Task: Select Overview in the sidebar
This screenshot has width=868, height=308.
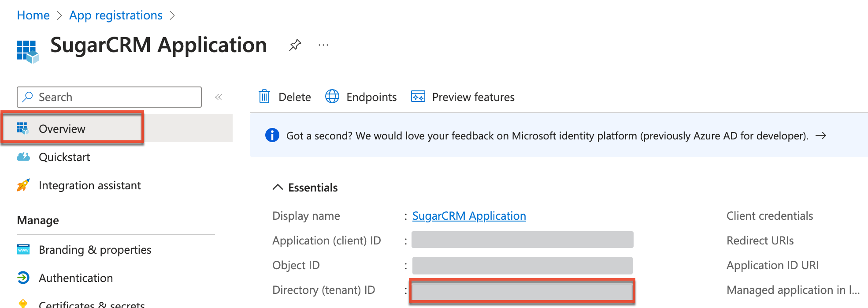Action: (116, 128)
